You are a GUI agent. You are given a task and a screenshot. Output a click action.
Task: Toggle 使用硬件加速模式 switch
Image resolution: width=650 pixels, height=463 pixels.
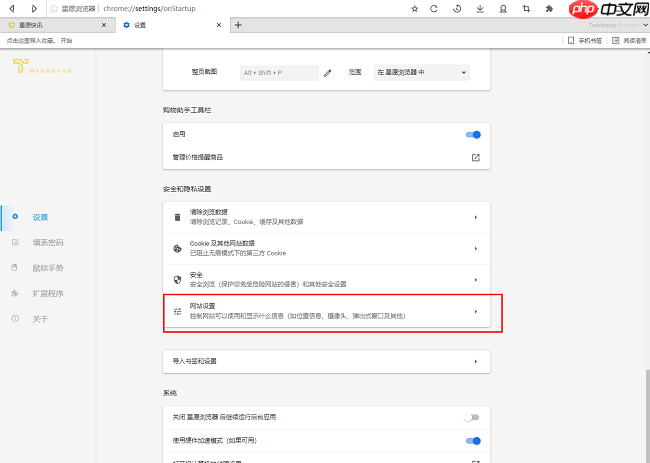(473, 441)
